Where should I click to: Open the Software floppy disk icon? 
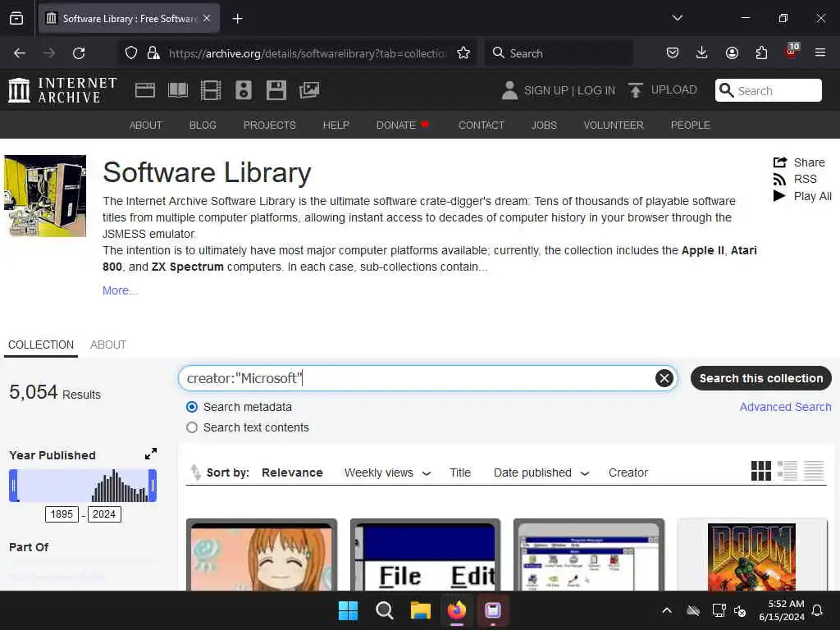pyautogui.click(x=276, y=90)
